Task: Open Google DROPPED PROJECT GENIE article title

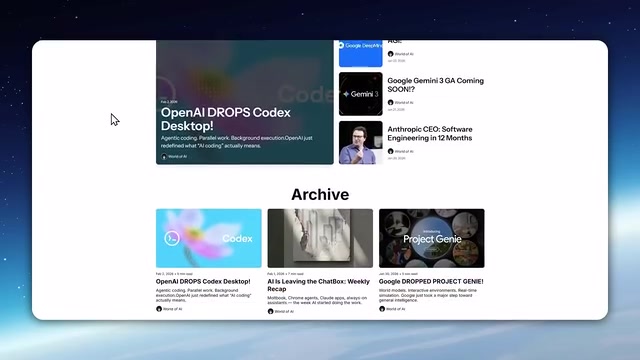Action: pyautogui.click(x=431, y=281)
